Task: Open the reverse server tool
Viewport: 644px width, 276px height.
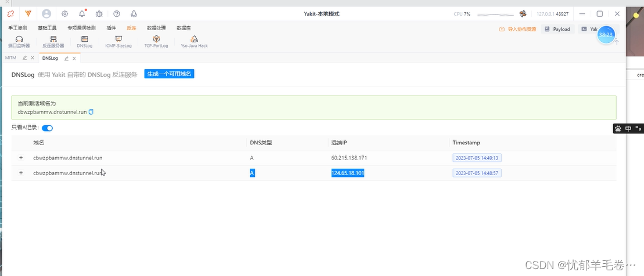Action: click(x=53, y=42)
